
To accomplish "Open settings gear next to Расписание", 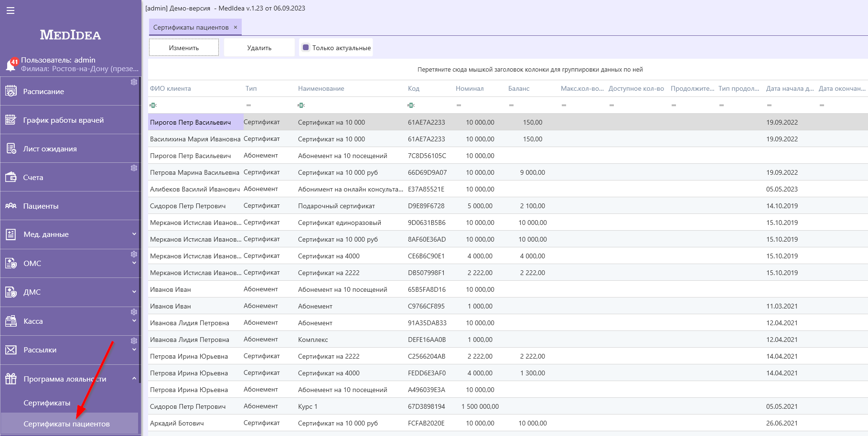I will coord(134,82).
